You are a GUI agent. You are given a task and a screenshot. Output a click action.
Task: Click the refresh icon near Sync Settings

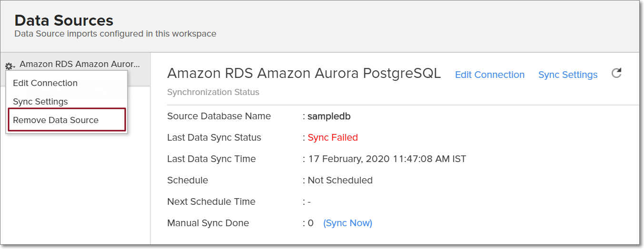(616, 74)
